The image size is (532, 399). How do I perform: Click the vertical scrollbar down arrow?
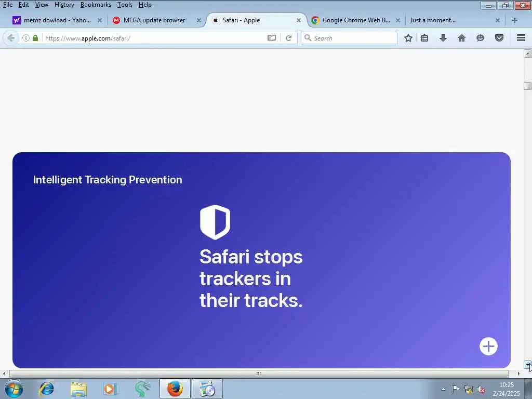[x=528, y=365]
